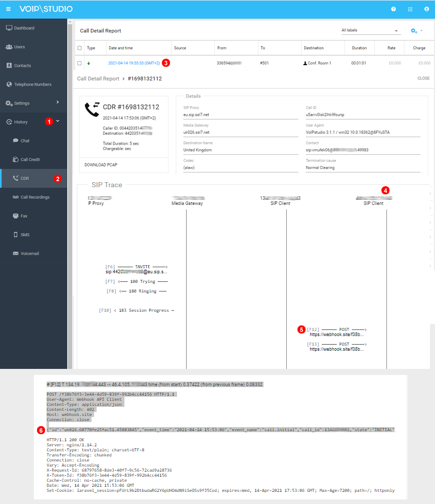Click the Codec (alaw) field

point(241,168)
